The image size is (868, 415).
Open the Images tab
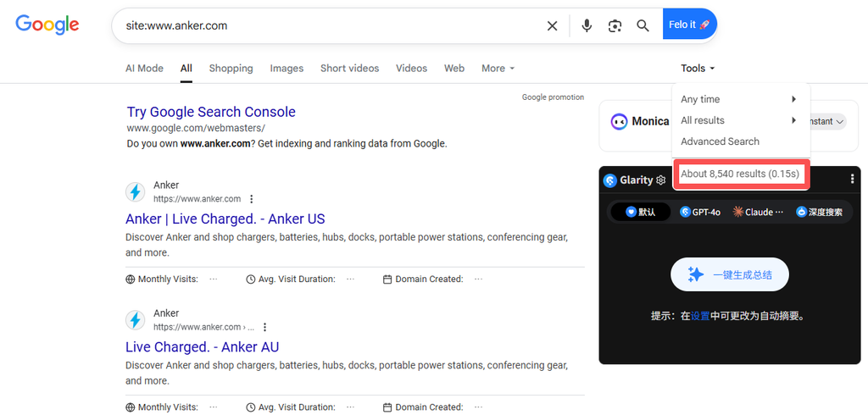287,68
